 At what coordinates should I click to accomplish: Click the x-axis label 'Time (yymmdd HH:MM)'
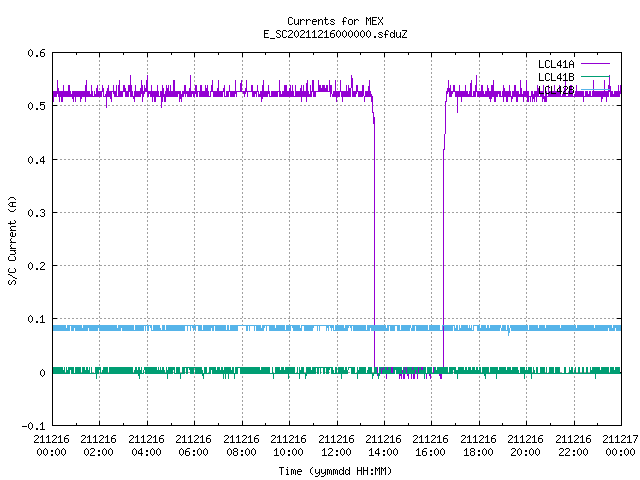point(335,471)
